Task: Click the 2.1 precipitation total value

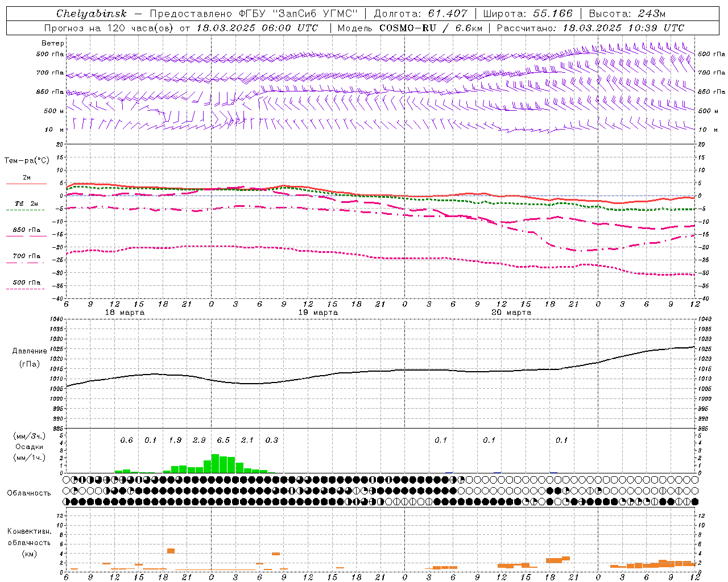Action: click(x=247, y=440)
